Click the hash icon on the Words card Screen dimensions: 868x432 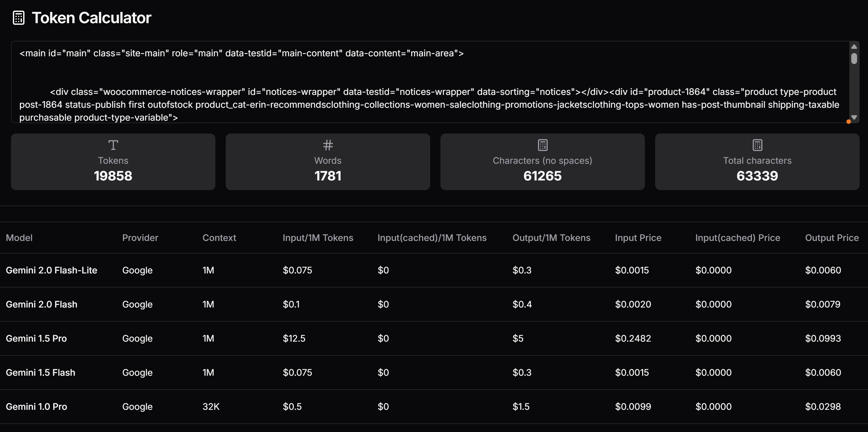327,145
